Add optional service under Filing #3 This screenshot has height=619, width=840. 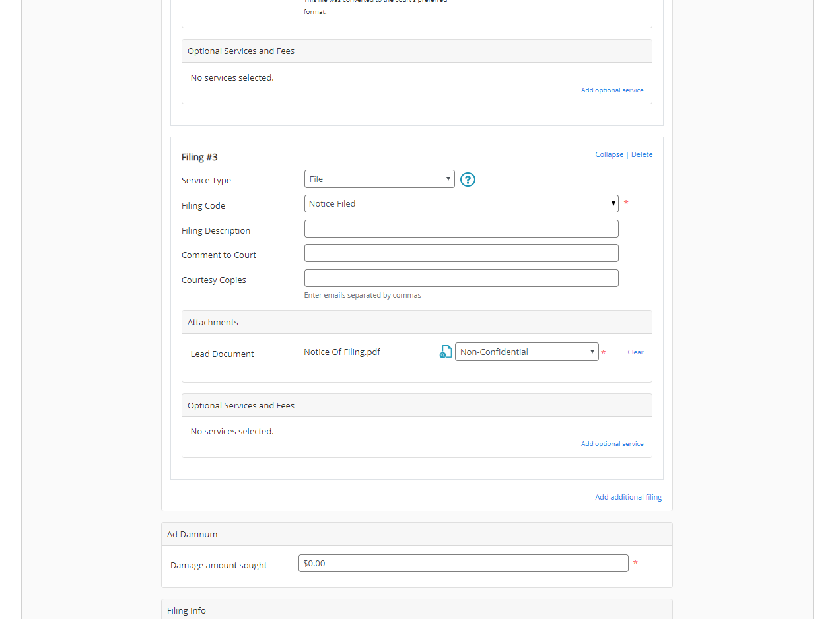pos(612,444)
